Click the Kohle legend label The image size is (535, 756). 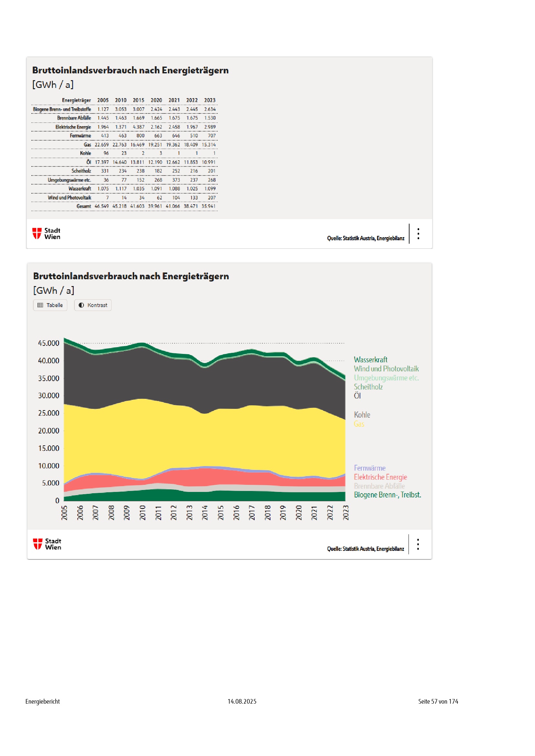coord(362,415)
